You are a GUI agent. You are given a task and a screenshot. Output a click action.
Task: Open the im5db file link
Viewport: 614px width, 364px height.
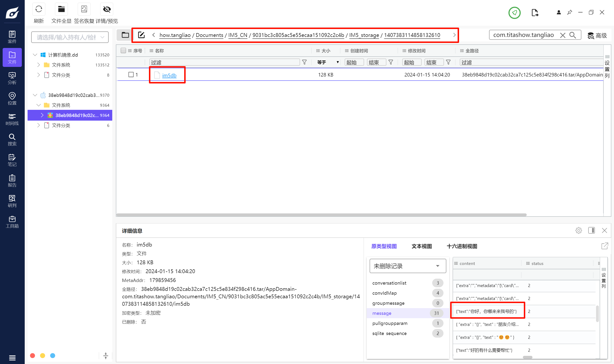(169, 75)
